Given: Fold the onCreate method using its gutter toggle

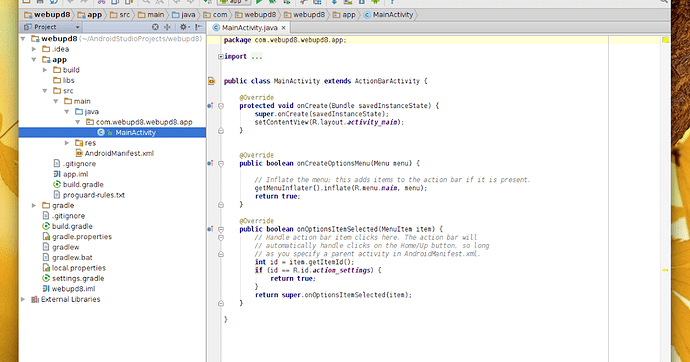Looking at the screenshot, I should pyautogui.click(x=221, y=106).
